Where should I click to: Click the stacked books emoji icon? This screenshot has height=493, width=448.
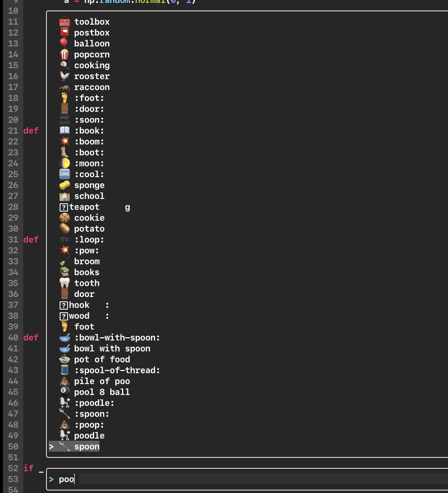[x=65, y=272]
